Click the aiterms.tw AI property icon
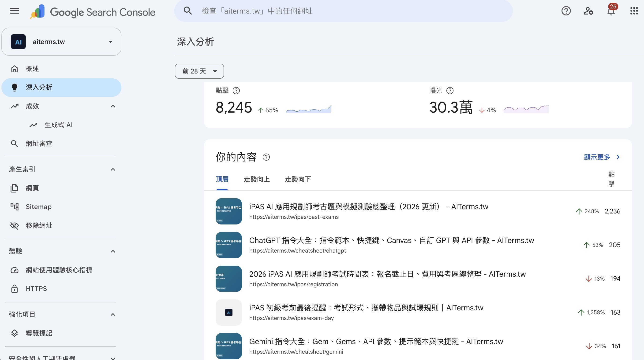 [18, 42]
